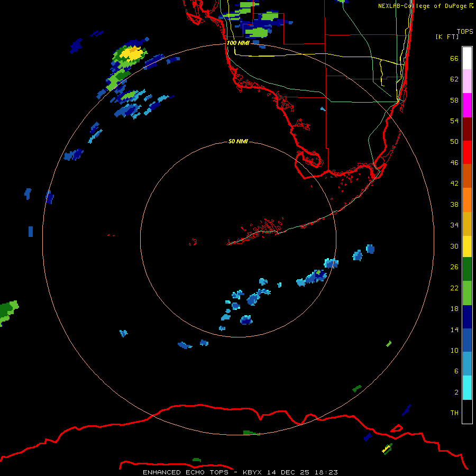Click the yellow-topped storm cell in the northwest
This screenshot has width=476, height=476.
[132, 53]
